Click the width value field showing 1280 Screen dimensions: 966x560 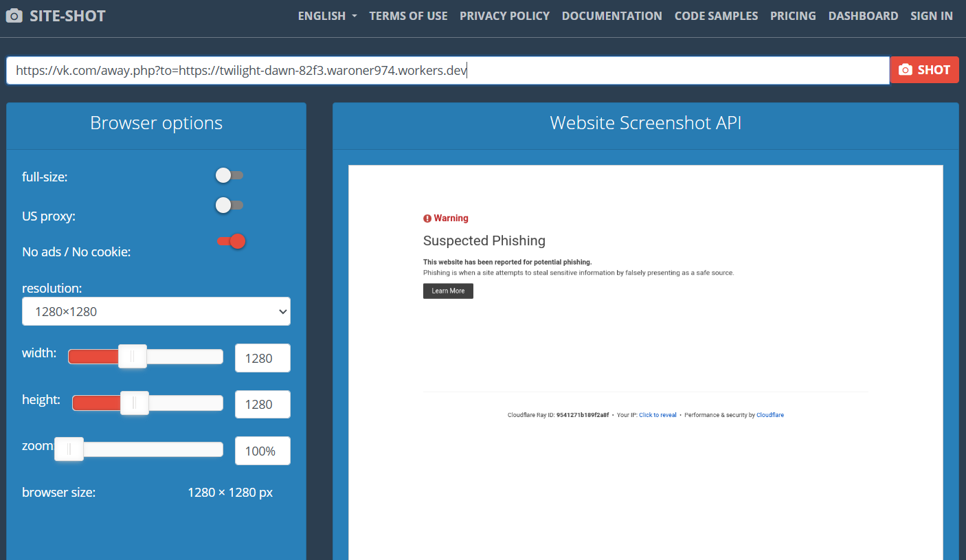pos(262,358)
